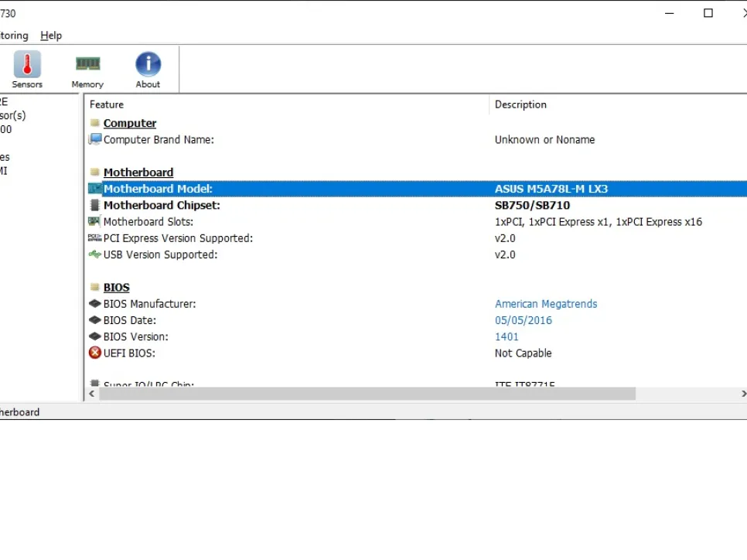Viewport: 747px width, 560px height.
Task: Select the Motherboard Model row
Action: click(x=158, y=189)
